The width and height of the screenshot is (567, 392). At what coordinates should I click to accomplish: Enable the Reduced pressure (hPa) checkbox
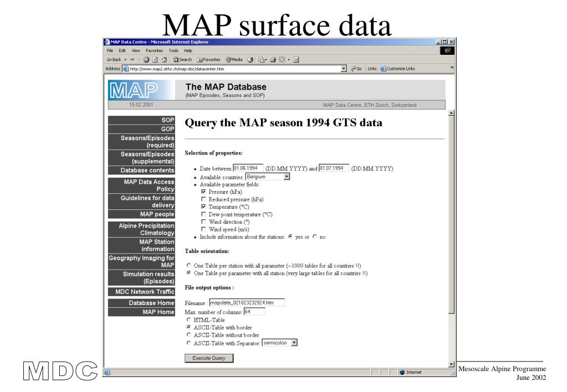(x=203, y=199)
